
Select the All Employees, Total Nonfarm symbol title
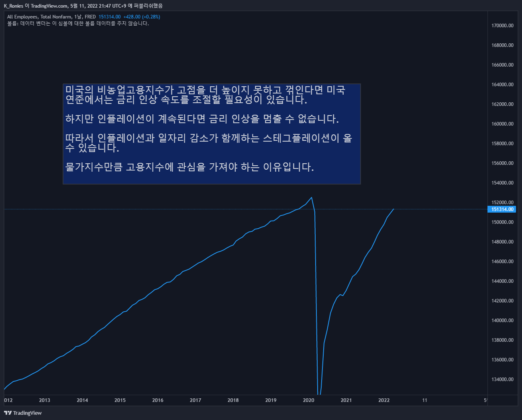[x=39, y=17]
